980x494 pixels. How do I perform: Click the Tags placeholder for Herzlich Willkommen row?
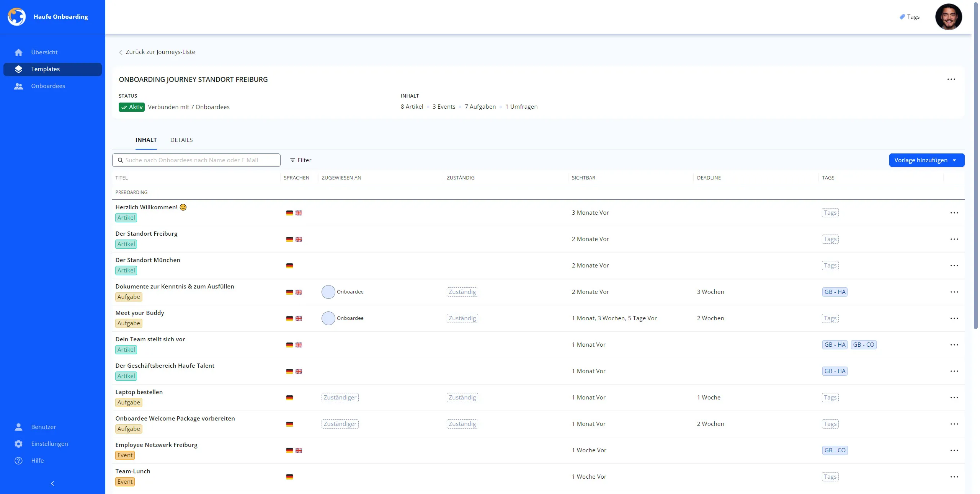[830, 213]
